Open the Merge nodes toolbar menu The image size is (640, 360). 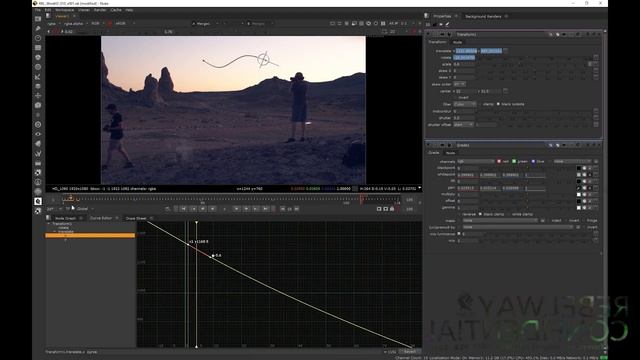38,86
